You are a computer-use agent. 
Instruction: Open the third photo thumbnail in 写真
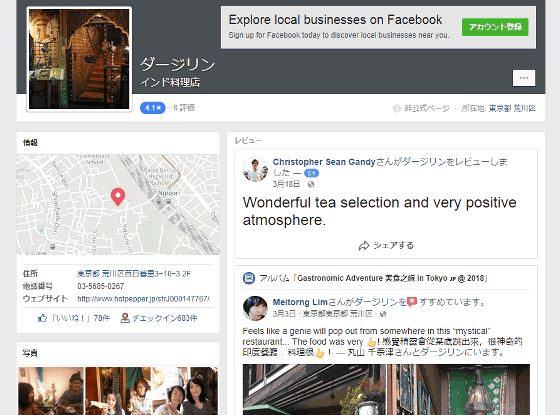[185, 391]
